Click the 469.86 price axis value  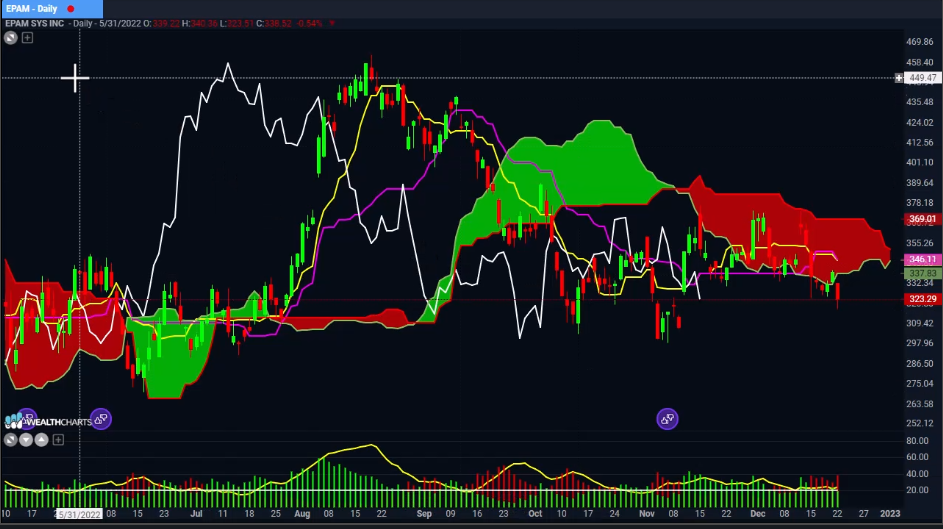(x=920, y=41)
